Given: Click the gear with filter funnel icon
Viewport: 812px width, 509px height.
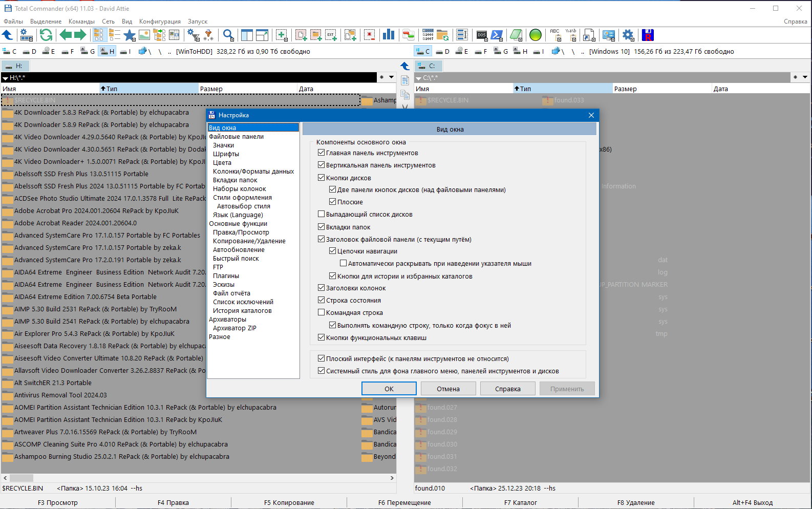Looking at the screenshot, I should click(x=193, y=35).
